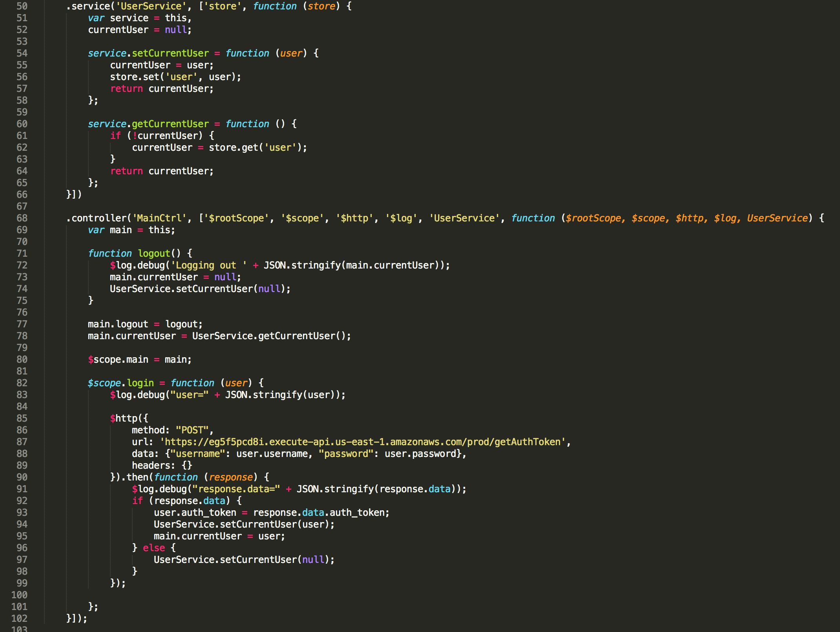Click 'main.currentUser = null;' on line 73

[175, 277]
